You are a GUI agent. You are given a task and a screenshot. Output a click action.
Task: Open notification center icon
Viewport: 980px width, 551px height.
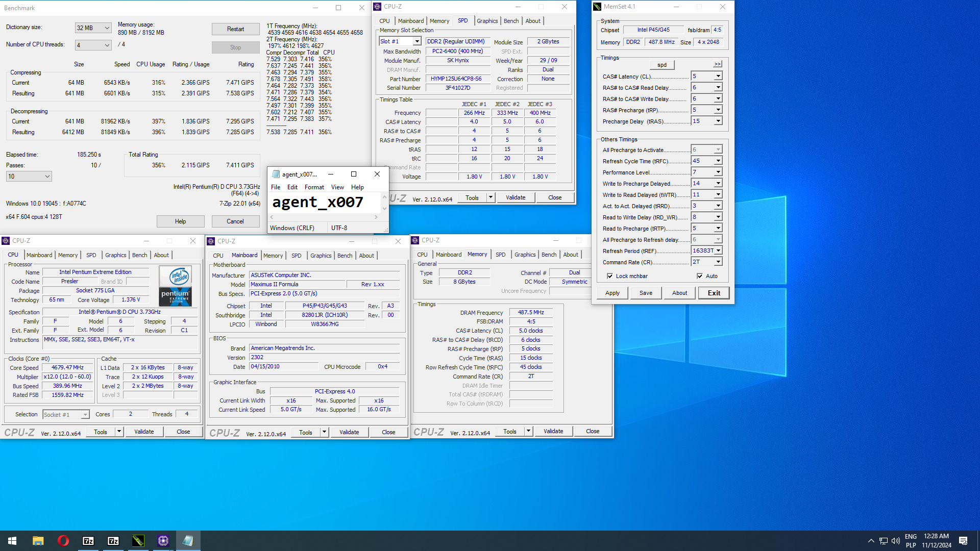(x=963, y=541)
